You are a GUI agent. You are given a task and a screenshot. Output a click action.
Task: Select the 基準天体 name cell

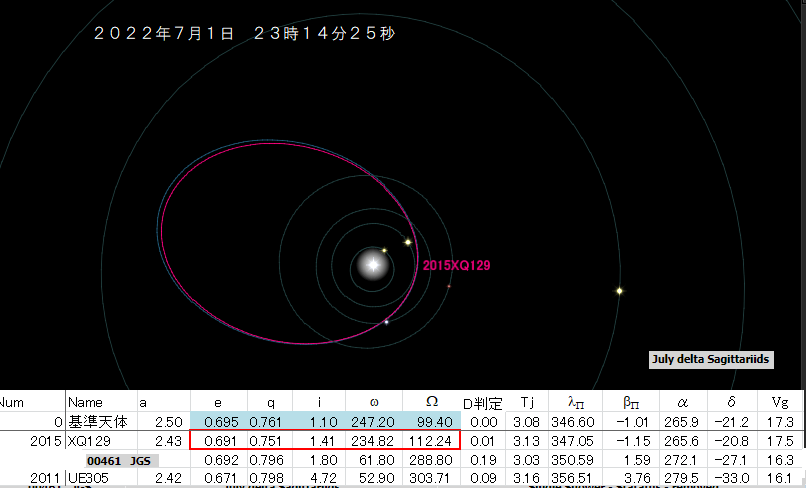pyautogui.click(x=95, y=422)
